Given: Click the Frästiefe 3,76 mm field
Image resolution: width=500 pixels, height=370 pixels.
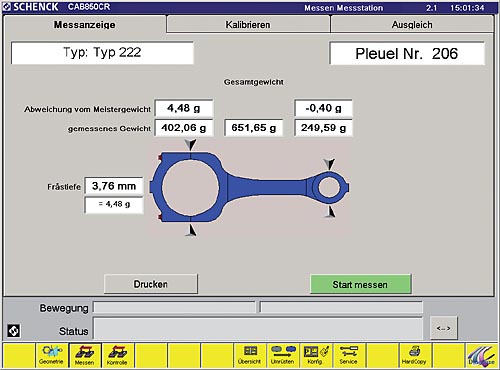Looking at the screenshot, I should 114,186.
